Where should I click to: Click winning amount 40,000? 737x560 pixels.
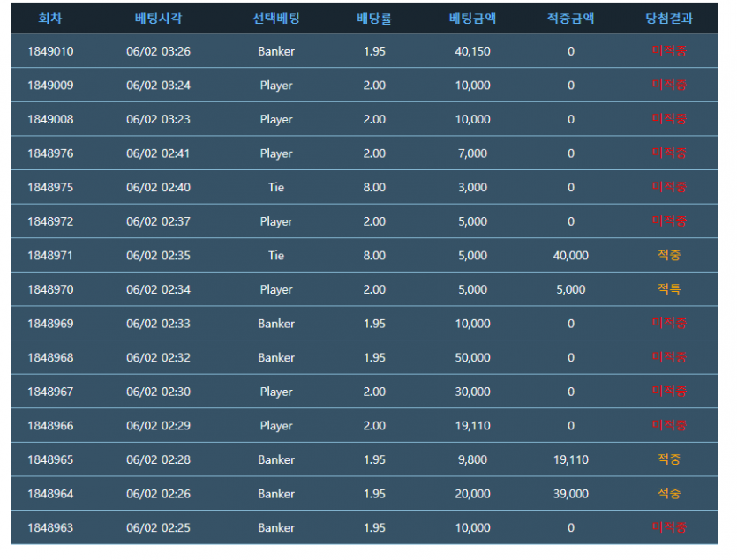pyautogui.click(x=570, y=256)
